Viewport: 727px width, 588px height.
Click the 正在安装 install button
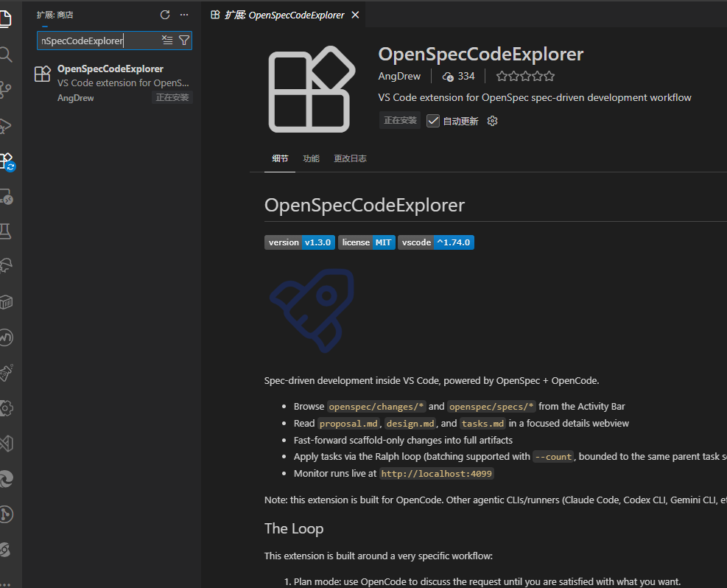(x=399, y=120)
